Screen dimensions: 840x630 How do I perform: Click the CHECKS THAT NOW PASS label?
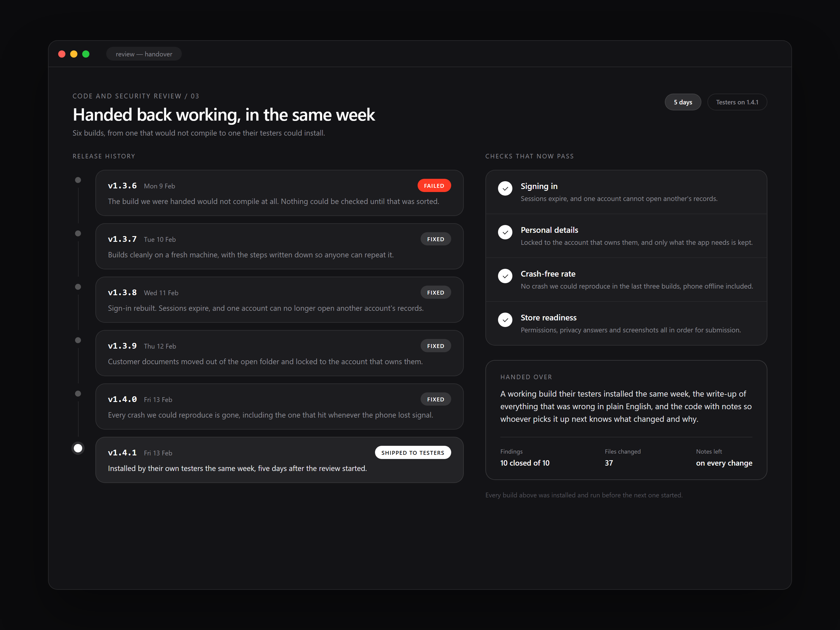click(529, 157)
